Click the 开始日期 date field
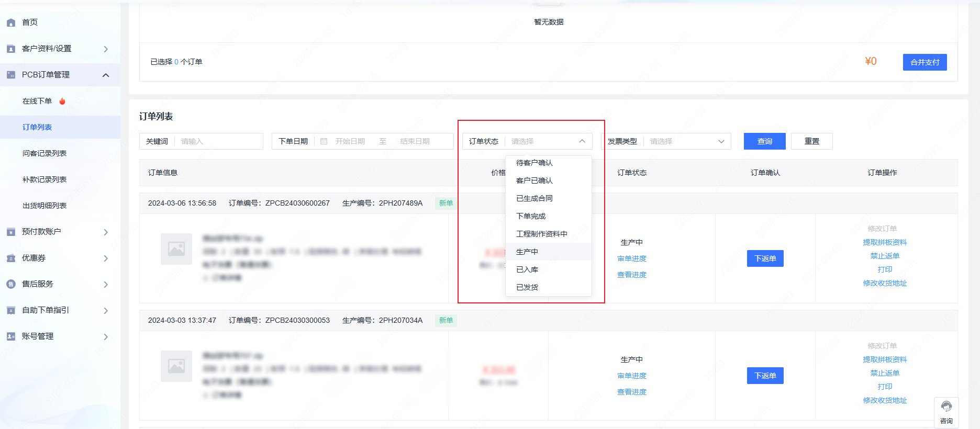This screenshot has width=980, height=429. (x=350, y=141)
